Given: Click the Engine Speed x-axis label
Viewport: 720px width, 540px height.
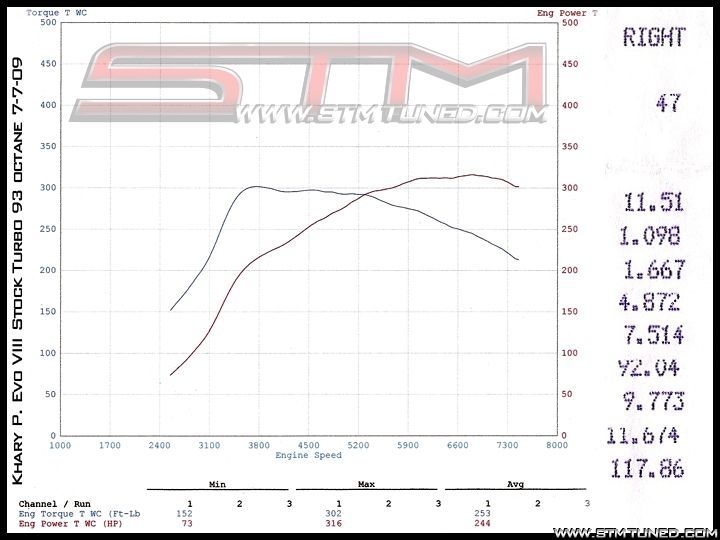Looking at the screenshot, I should [x=308, y=455].
